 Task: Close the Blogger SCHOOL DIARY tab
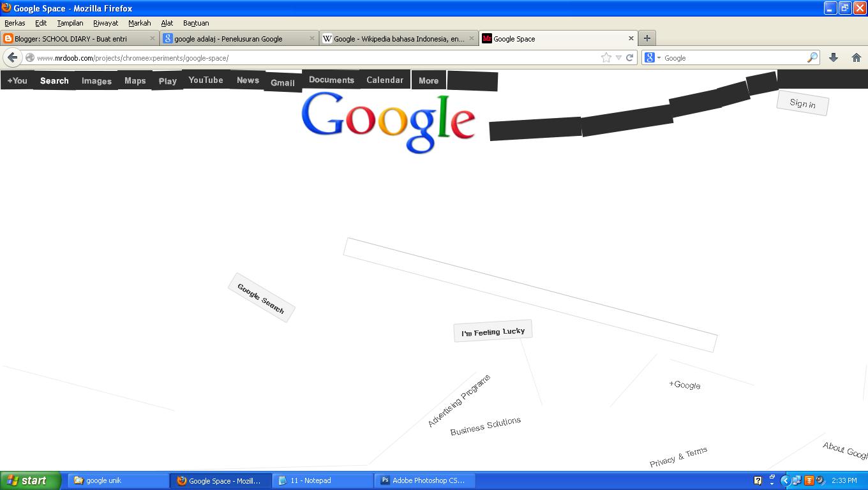(152, 38)
